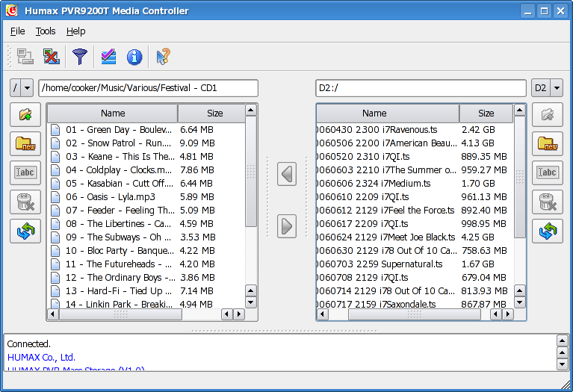Go up a folder in left pane

(25, 115)
